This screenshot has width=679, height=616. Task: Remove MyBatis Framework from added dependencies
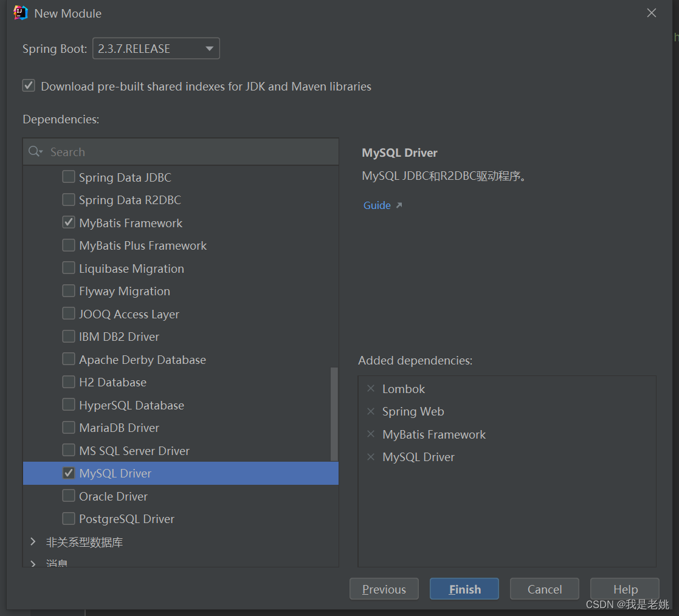pos(371,434)
